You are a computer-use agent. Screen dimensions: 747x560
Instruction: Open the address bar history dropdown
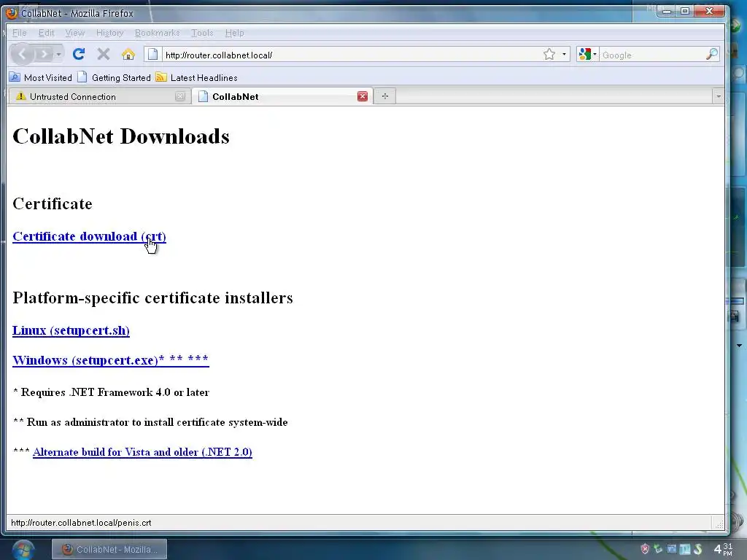click(x=564, y=55)
